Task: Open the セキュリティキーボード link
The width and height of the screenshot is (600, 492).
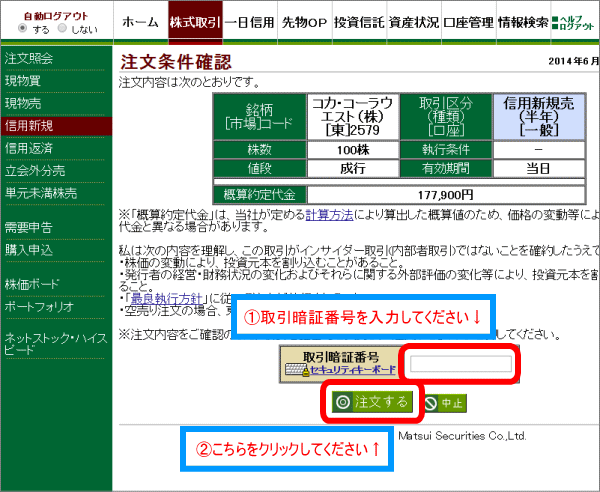Action: pos(352,370)
